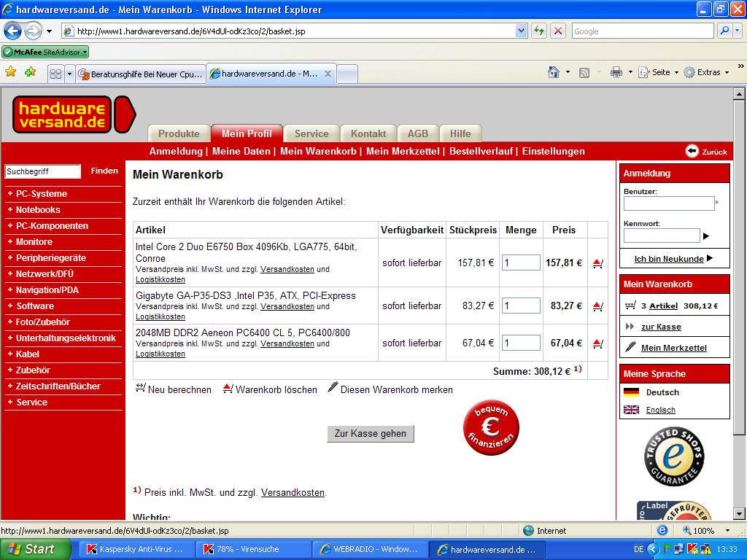Switch to the WEBRADIO taskbar window
747x560 pixels.
tap(370, 549)
